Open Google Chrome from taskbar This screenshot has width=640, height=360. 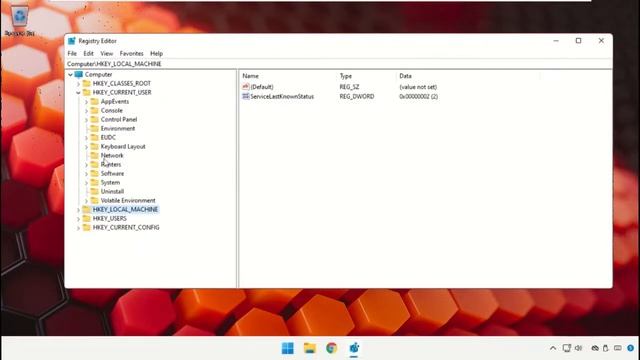tap(331, 348)
